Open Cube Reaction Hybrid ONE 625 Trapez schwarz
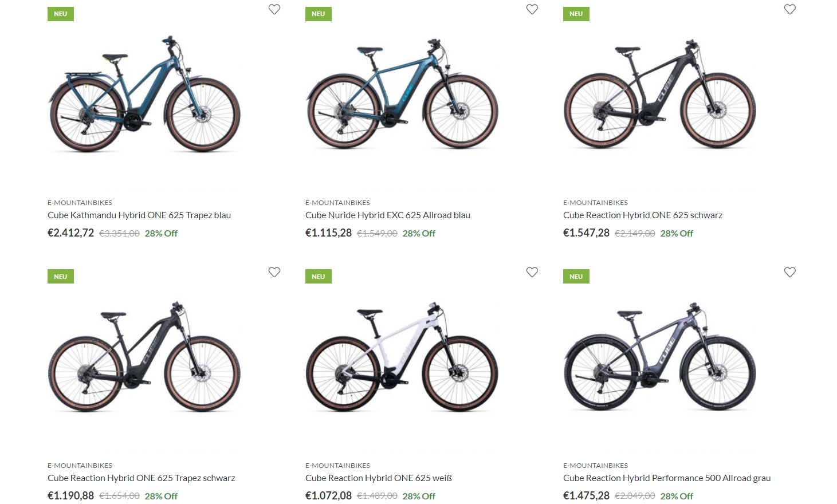 142,478
